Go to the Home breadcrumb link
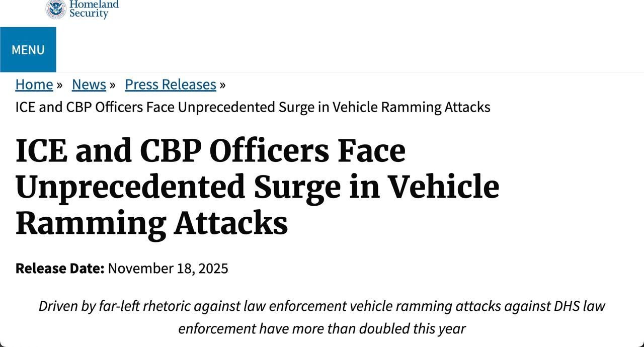The height and width of the screenshot is (347, 644). pyautogui.click(x=34, y=84)
